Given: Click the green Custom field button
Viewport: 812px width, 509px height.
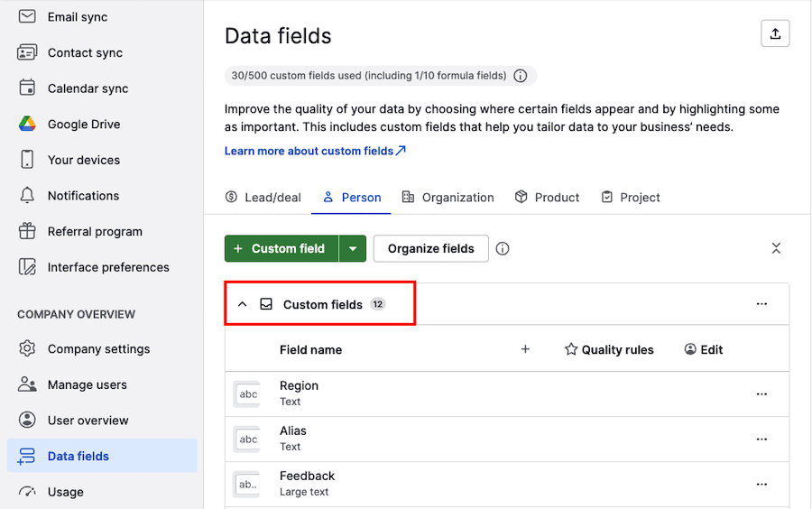Looking at the screenshot, I should pyautogui.click(x=281, y=249).
